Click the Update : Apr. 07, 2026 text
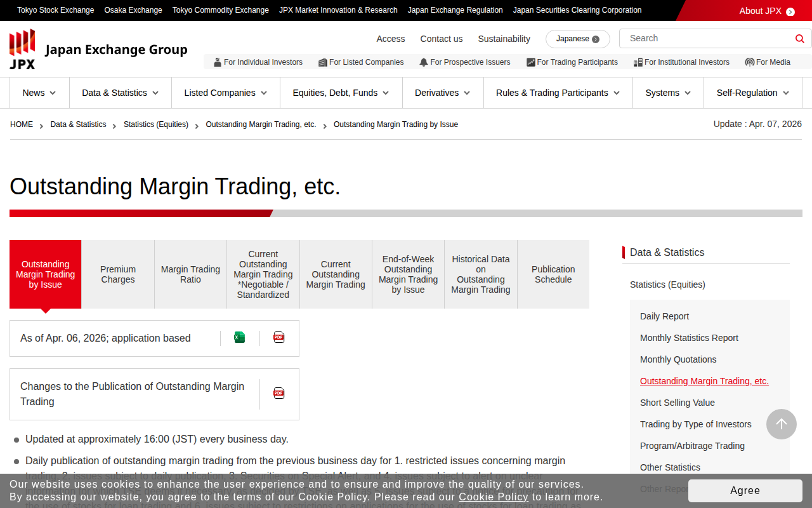The height and width of the screenshot is (508, 812). tap(757, 124)
